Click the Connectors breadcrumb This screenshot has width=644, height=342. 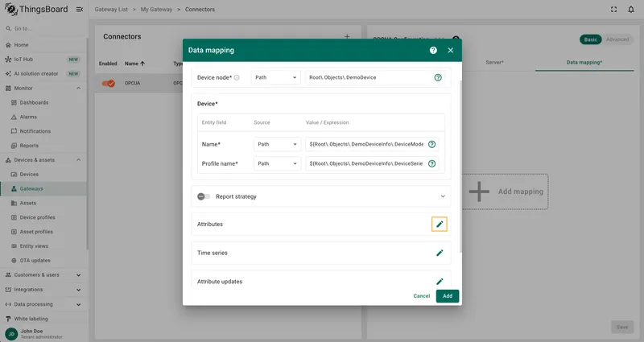(200, 9)
